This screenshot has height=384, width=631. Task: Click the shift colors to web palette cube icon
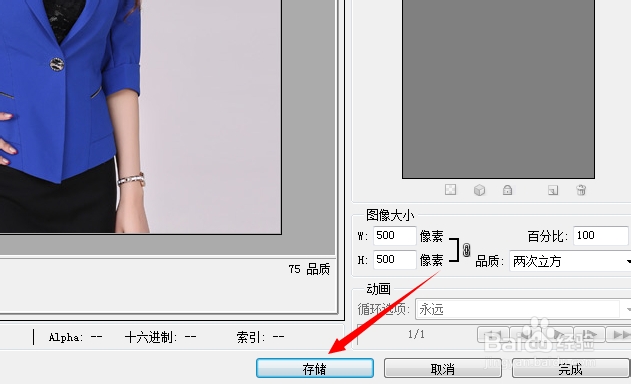pyautogui.click(x=479, y=190)
